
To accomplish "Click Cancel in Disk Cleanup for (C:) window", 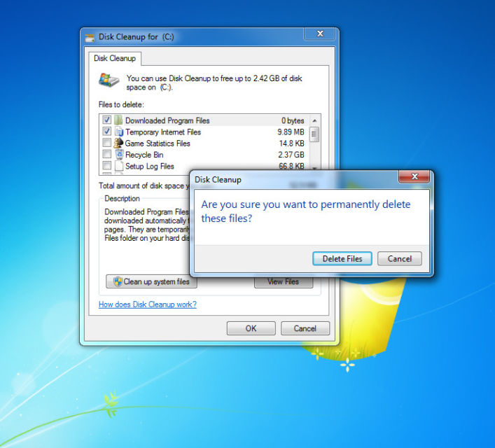I will coord(305,328).
